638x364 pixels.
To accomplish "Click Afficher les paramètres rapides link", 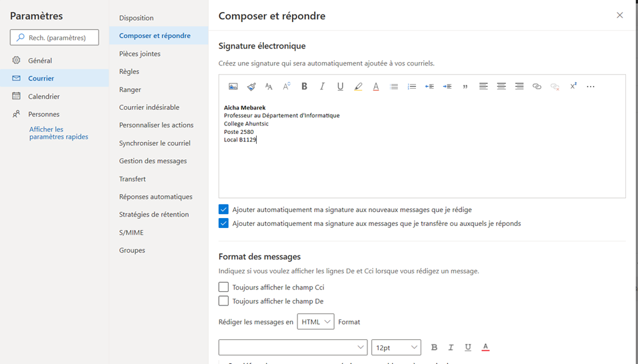I will click(x=58, y=133).
